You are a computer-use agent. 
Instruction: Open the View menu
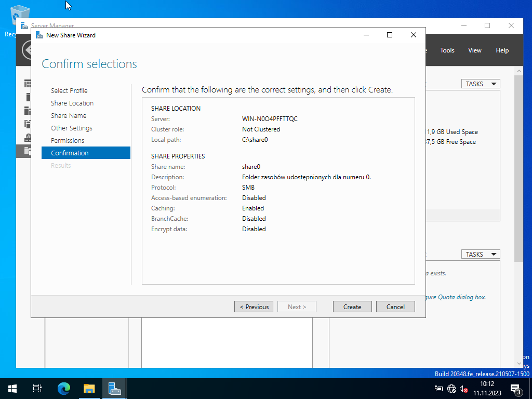pos(474,50)
